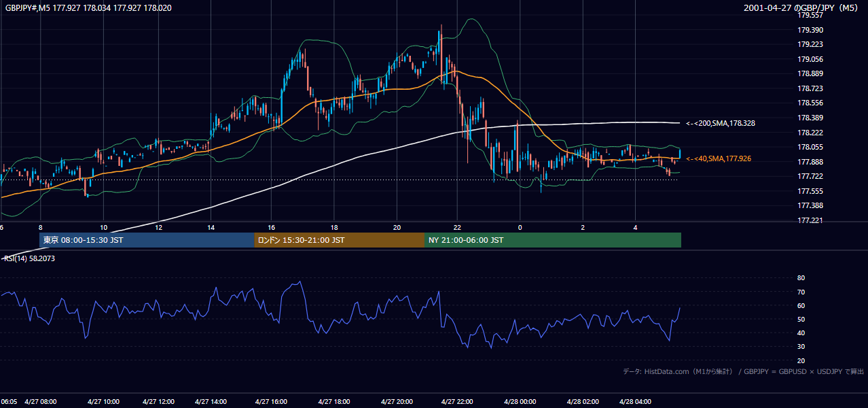Click the 4/27 16:00 time axis label
The image size is (868, 408).
[x=271, y=402]
